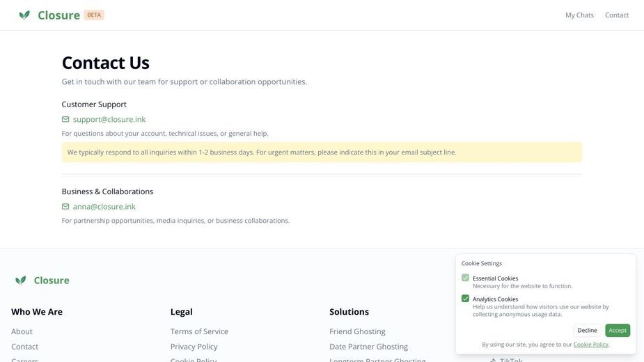Click the BETA badge next to Closure
Screen dimensions: 644x362
coord(94,15)
